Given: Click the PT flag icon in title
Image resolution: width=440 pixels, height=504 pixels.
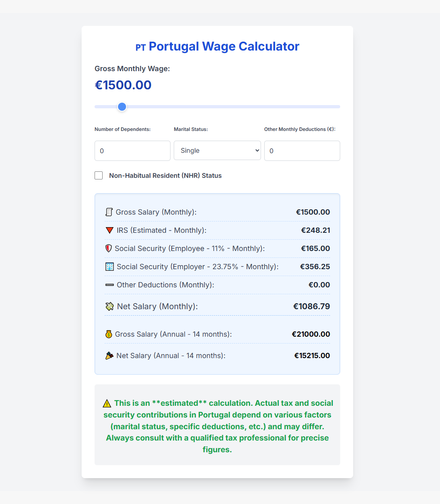Looking at the screenshot, I should point(140,48).
